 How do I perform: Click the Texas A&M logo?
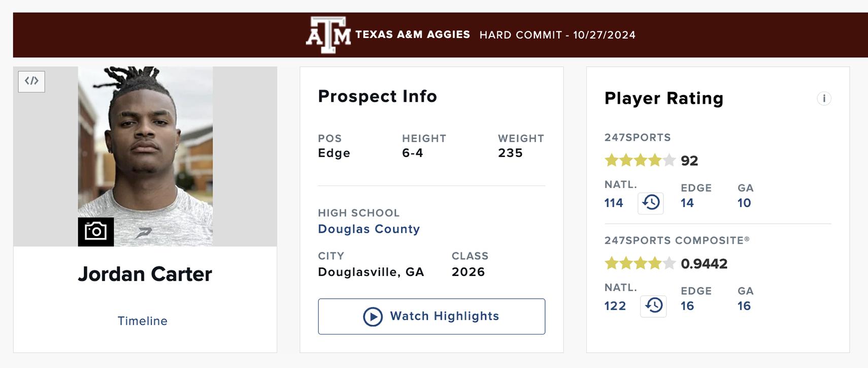[328, 35]
